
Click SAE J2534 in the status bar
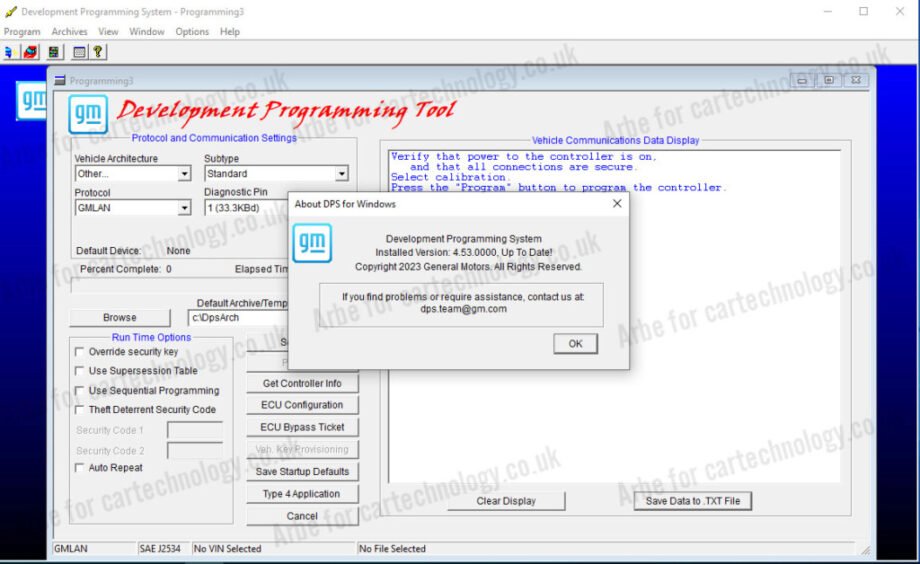160,549
